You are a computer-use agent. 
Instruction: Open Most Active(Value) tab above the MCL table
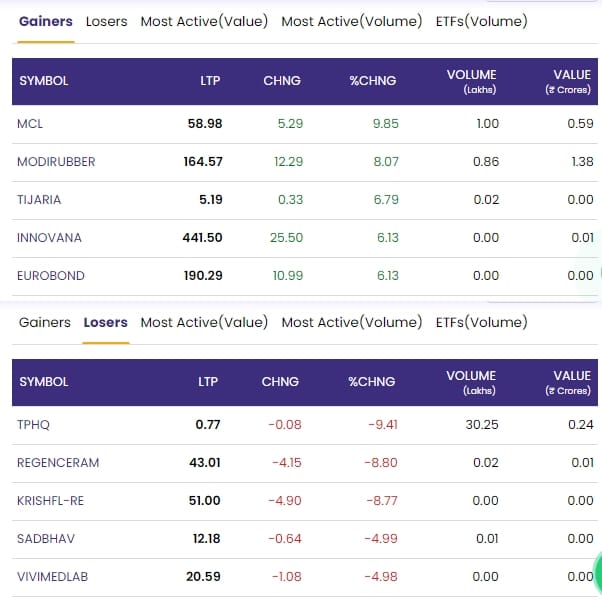pyautogui.click(x=204, y=21)
